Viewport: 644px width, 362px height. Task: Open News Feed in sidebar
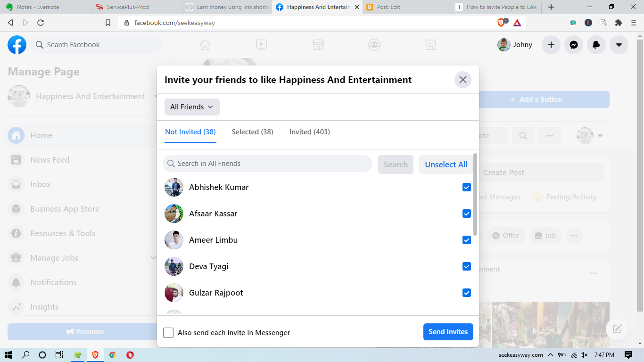(80, 160)
